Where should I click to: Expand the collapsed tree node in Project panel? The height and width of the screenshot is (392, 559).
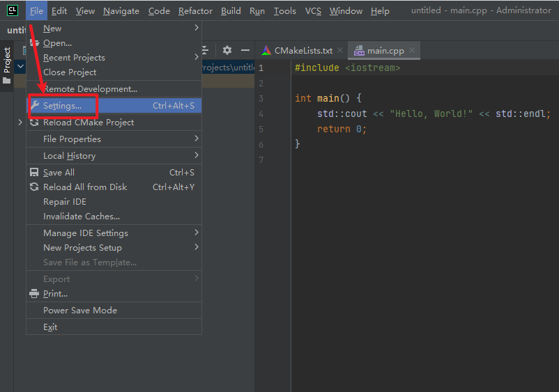coord(20,123)
